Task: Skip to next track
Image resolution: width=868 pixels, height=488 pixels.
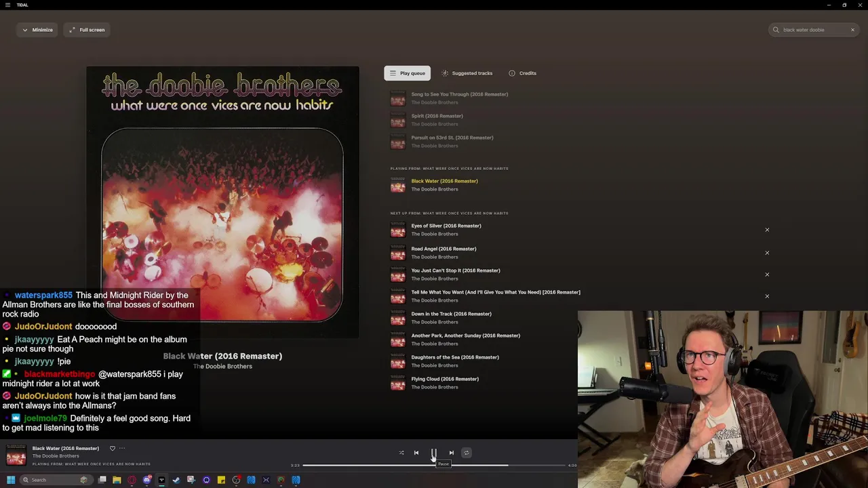Action: pos(452,453)
